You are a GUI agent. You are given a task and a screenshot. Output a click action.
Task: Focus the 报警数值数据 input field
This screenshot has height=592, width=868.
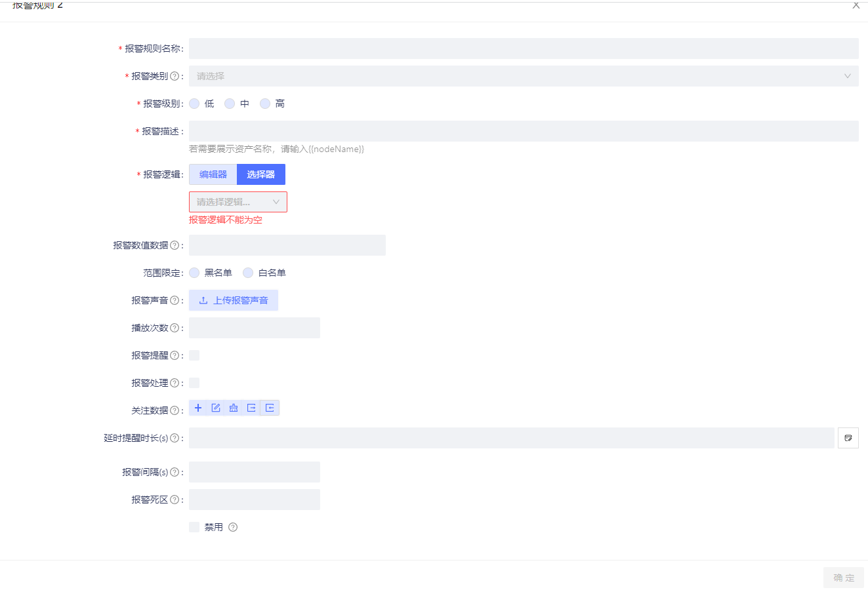(287, 245)
